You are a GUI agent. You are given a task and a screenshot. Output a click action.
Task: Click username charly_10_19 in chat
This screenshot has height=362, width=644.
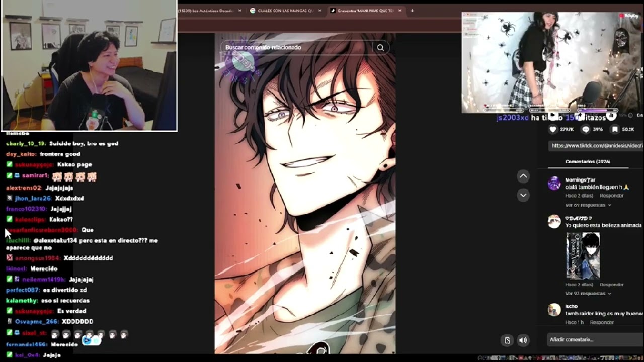pos(26,143)
